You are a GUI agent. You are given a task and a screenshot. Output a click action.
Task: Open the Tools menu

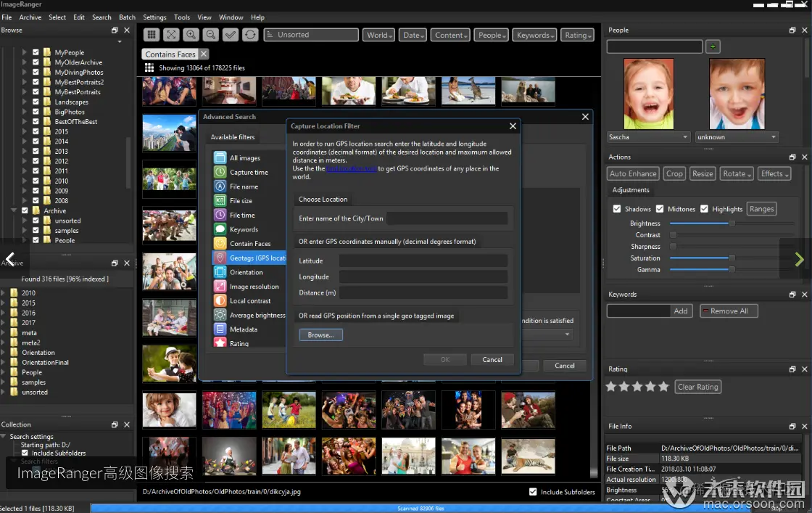182,17
